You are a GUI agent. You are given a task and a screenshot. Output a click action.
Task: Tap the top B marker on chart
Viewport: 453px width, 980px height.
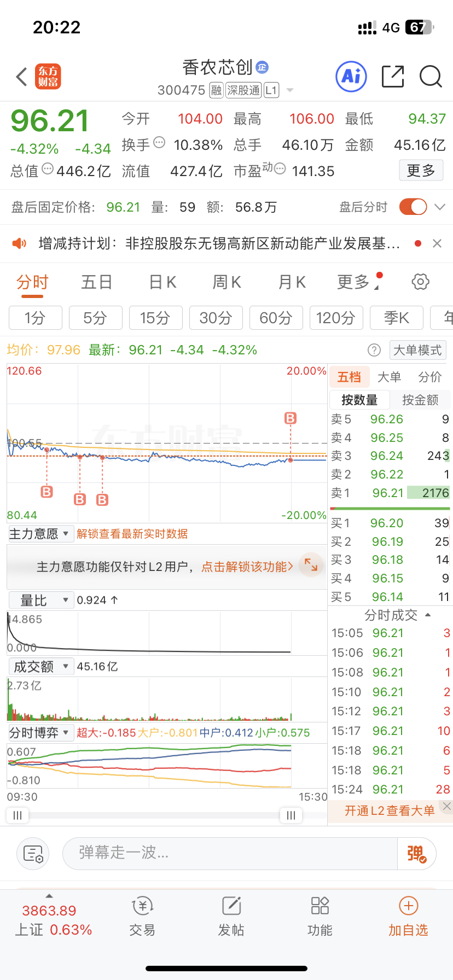[291, 418]
